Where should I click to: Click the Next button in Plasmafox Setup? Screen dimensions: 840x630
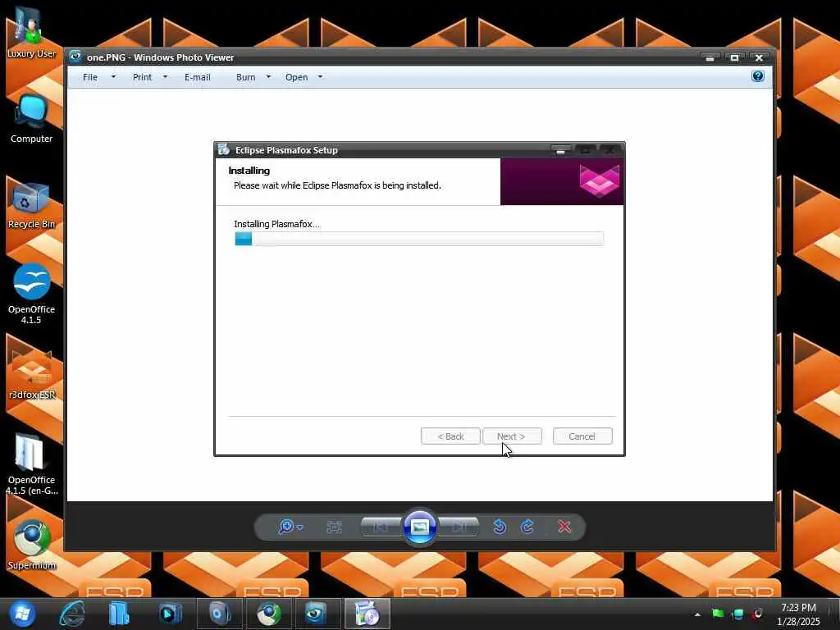(512, 436)
